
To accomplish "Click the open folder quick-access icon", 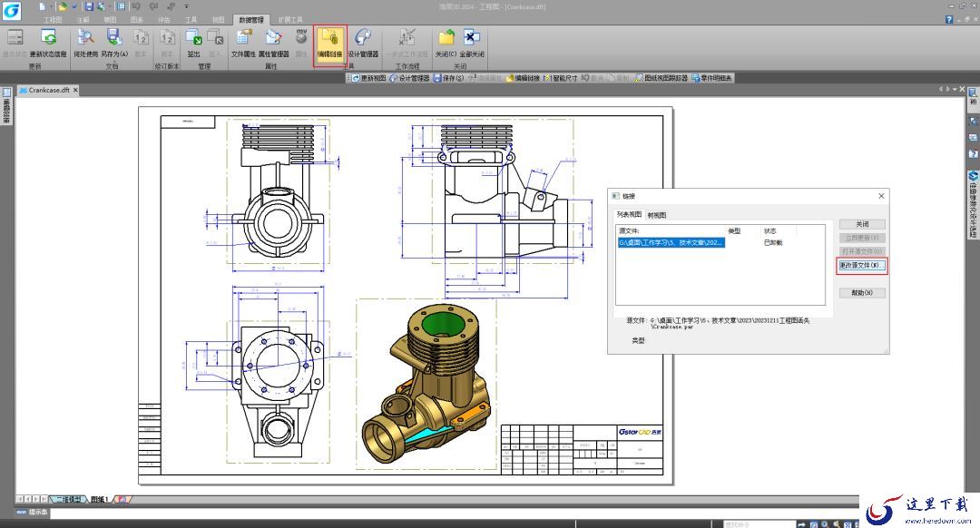I will point(62,7).
